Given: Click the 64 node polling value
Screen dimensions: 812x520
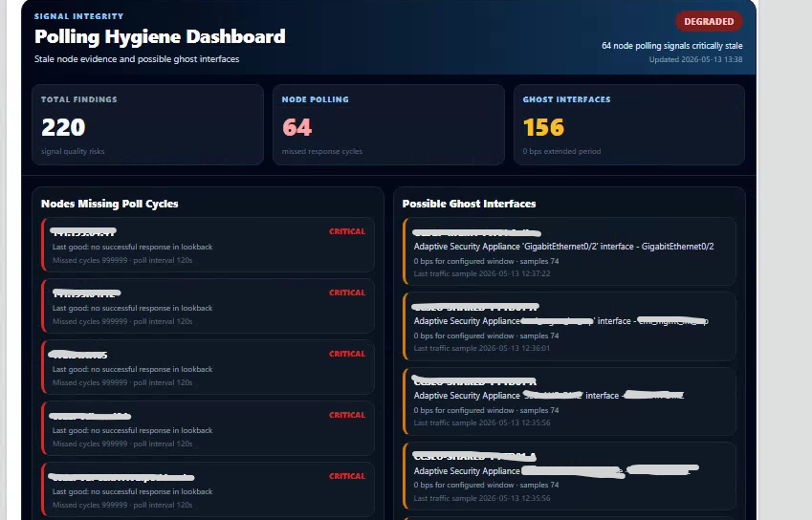Looking at the screenshot, I should [296, 127].
